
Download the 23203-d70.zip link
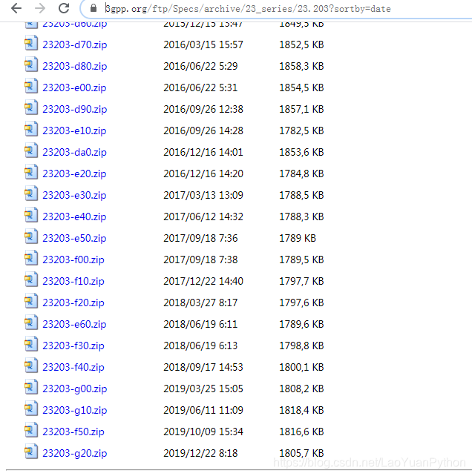click(x=75, y=44)
